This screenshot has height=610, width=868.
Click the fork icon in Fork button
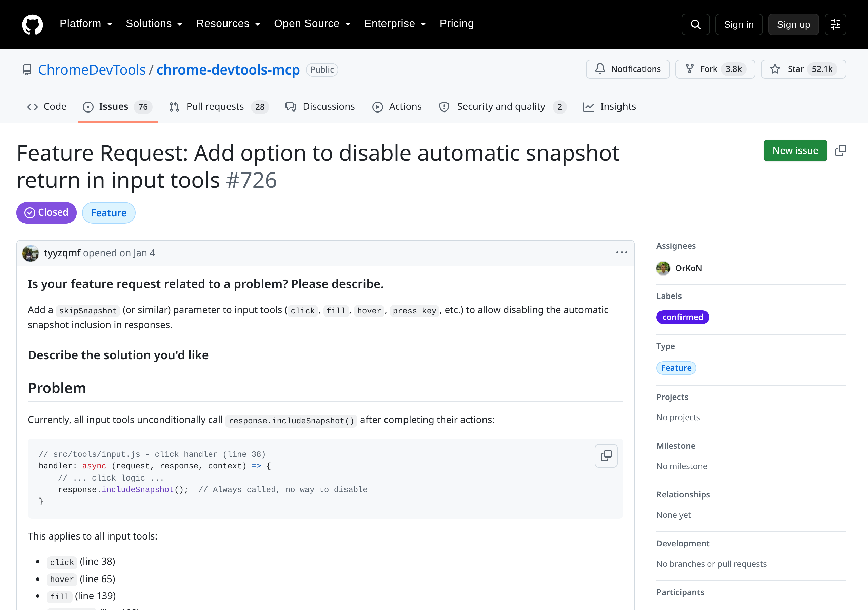coord(690,69)
